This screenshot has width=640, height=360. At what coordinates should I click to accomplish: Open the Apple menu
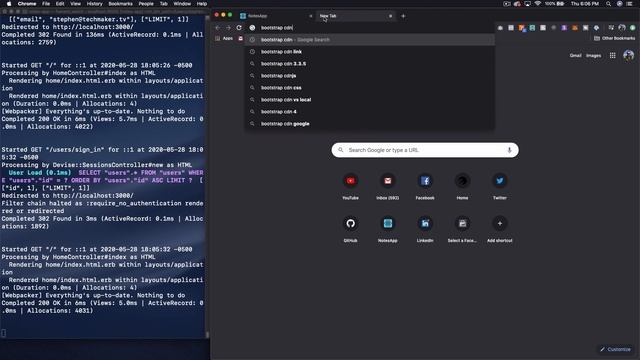tap(9, 4)
